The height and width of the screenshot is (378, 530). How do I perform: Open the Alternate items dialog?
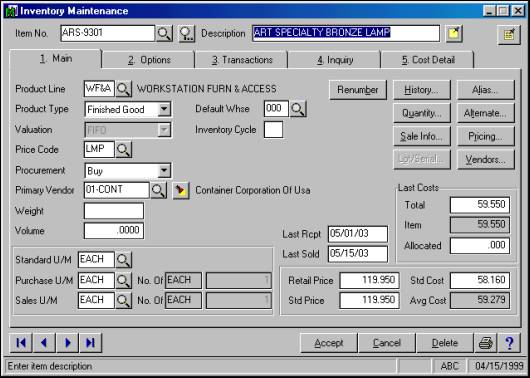486,113
